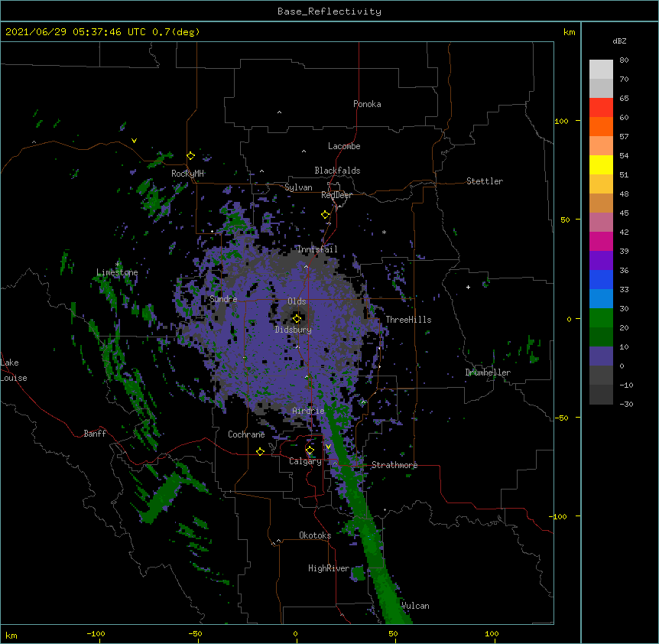
Task: Click the Drumheller label
Action: [488, 372]
